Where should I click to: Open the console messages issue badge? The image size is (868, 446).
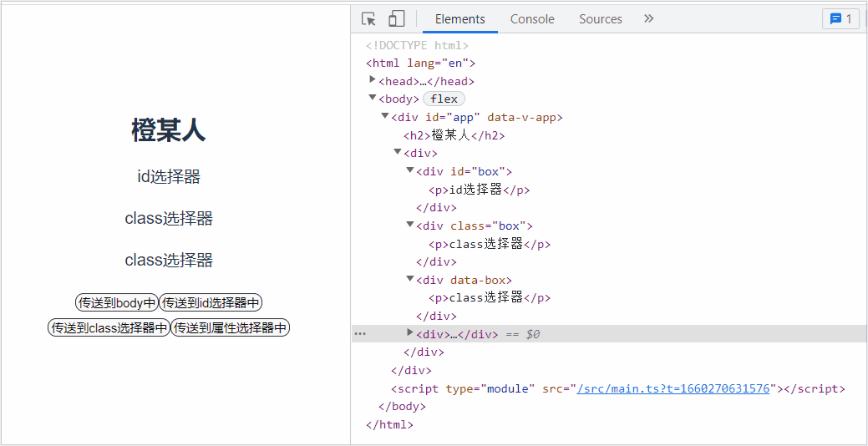840,19
